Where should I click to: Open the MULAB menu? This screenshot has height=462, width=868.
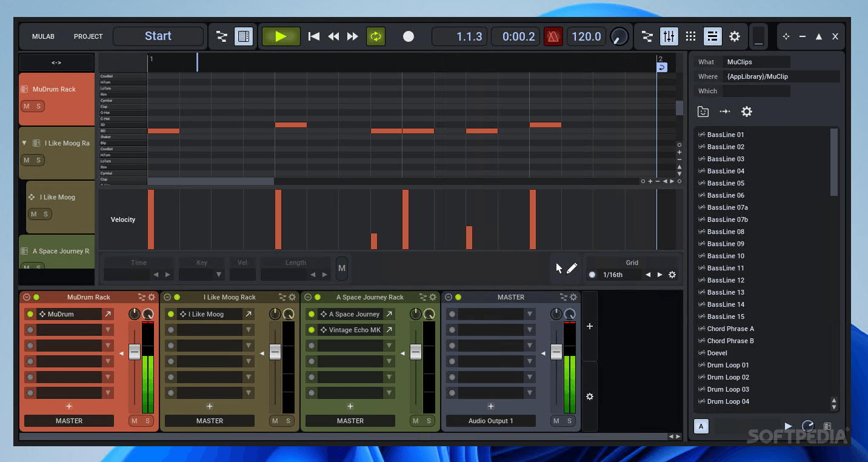(x=43, y=36)
